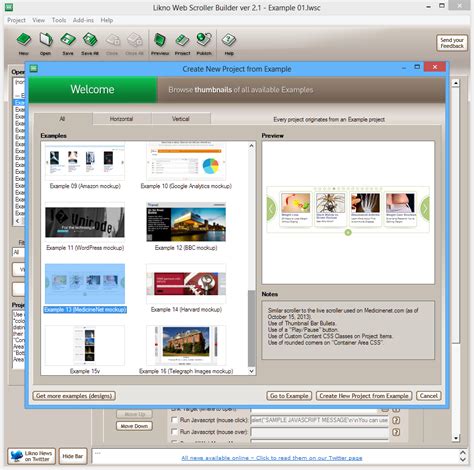Viewport: 474px width, 470px height.
Task: Open a project with the Open icon
Action: click(x=46, y=40)
